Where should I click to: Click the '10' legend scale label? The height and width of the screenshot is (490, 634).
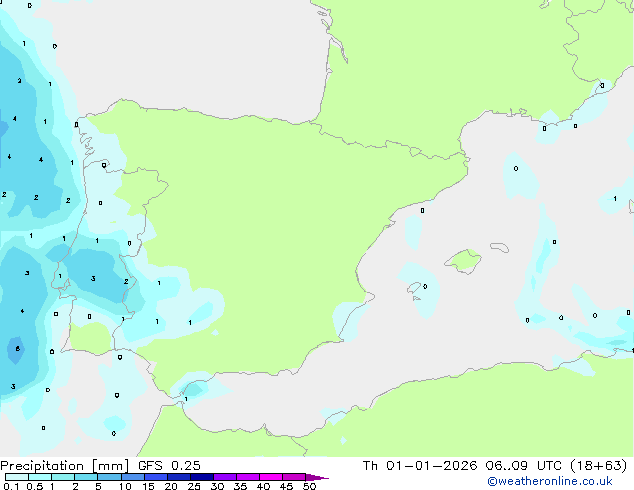pos(125,486)
